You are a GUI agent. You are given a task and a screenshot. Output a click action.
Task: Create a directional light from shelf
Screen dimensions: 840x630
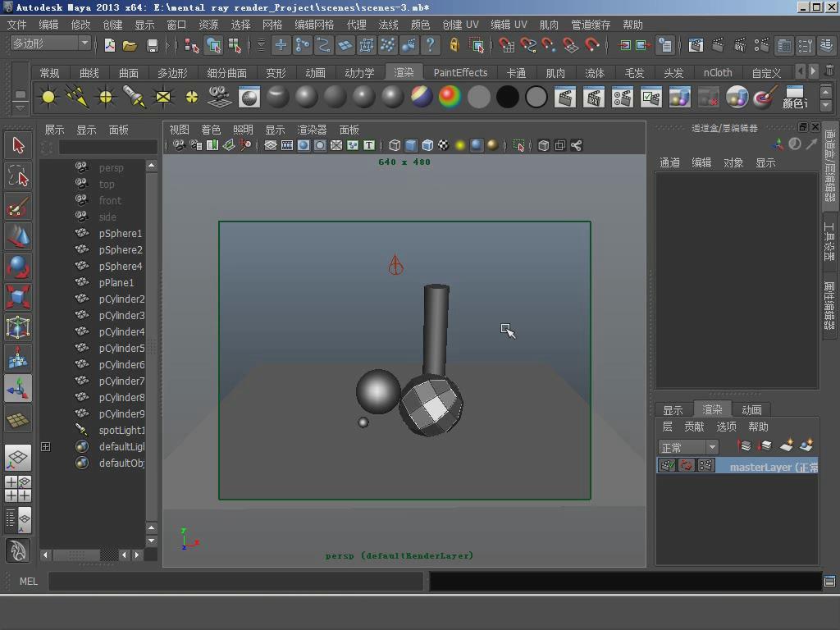point(76,97)
